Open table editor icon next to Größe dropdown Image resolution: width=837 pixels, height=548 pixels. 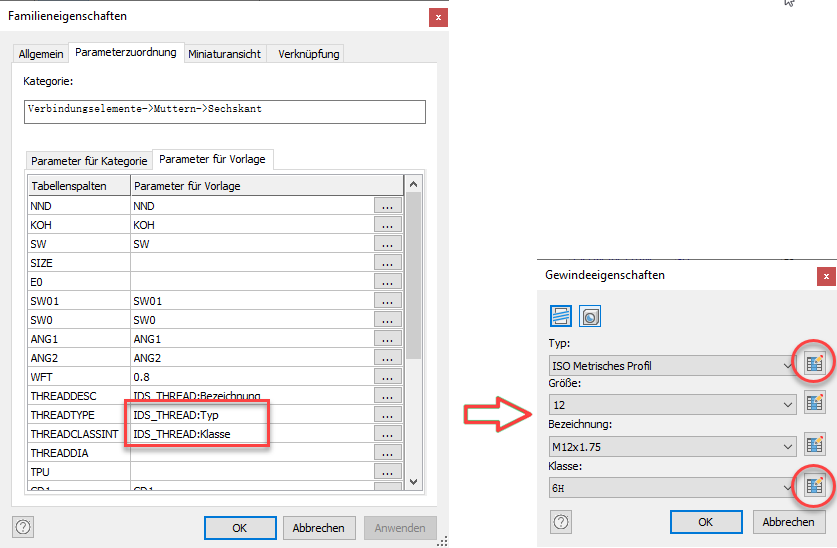(815, 403)
